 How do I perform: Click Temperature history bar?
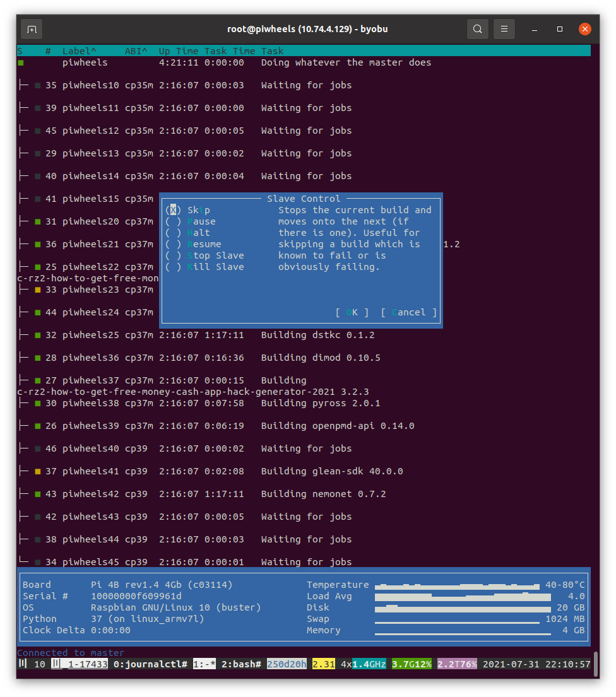click(x=457, y=585)
